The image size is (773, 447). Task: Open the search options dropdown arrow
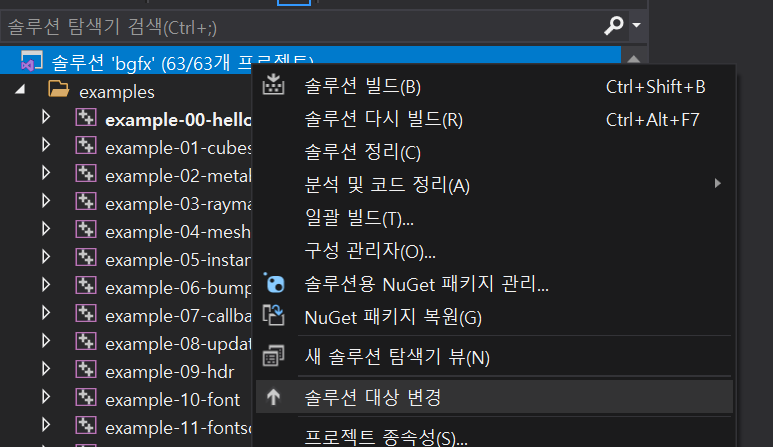636,25
